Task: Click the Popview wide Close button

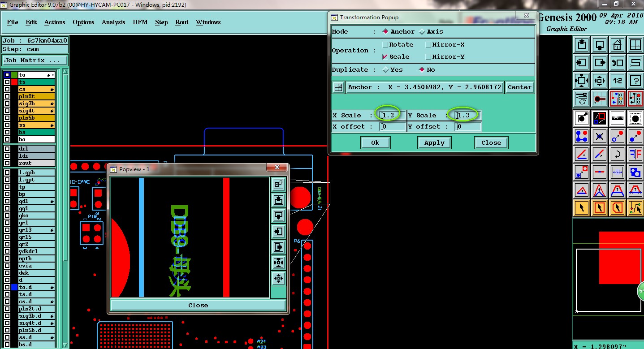Action: (x=198, y=305)
